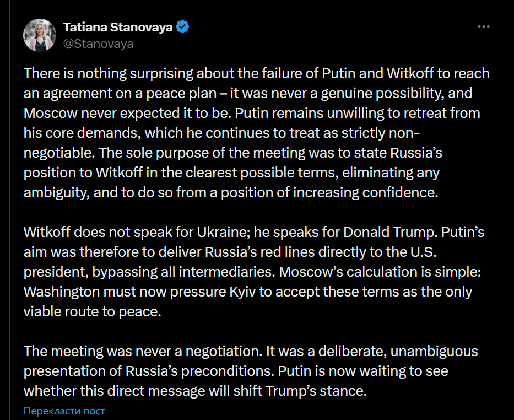514x420 pixels.
Task: Click the line starting "his core demands"
Action: coord(222,132)
